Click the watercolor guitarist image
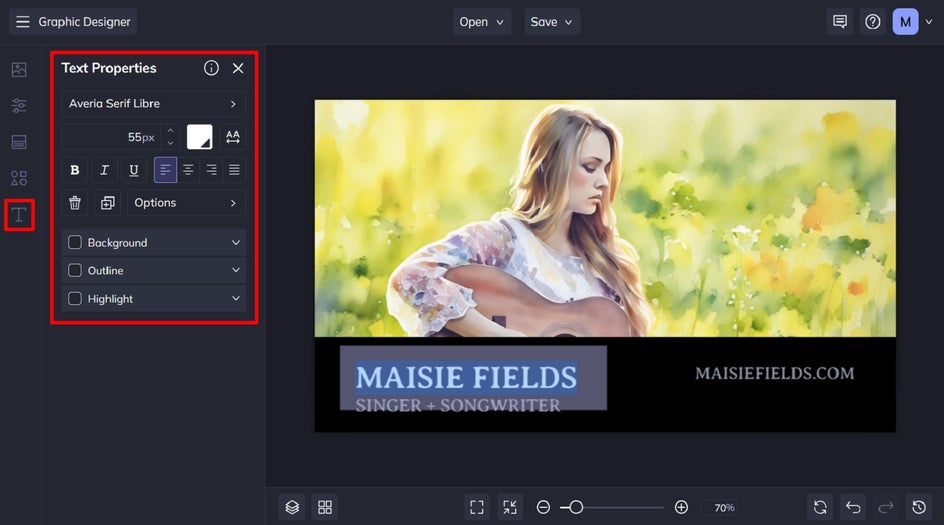 (x=605, y=218)
